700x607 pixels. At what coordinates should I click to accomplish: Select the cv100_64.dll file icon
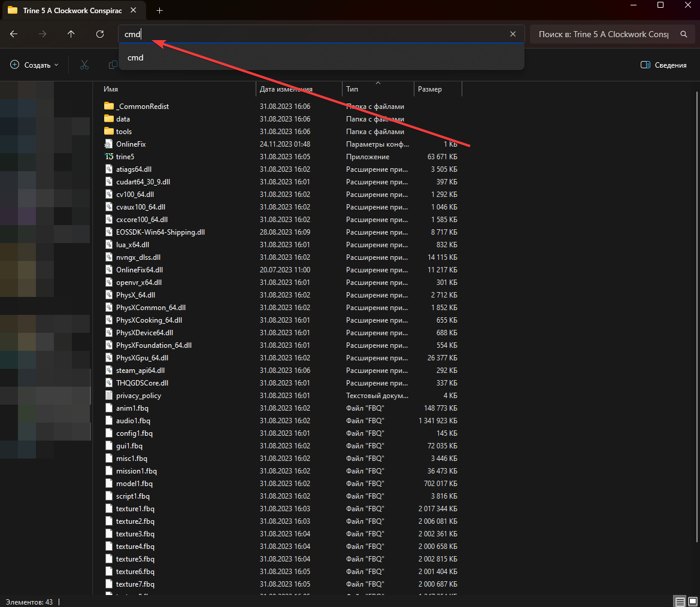(109, 194)
